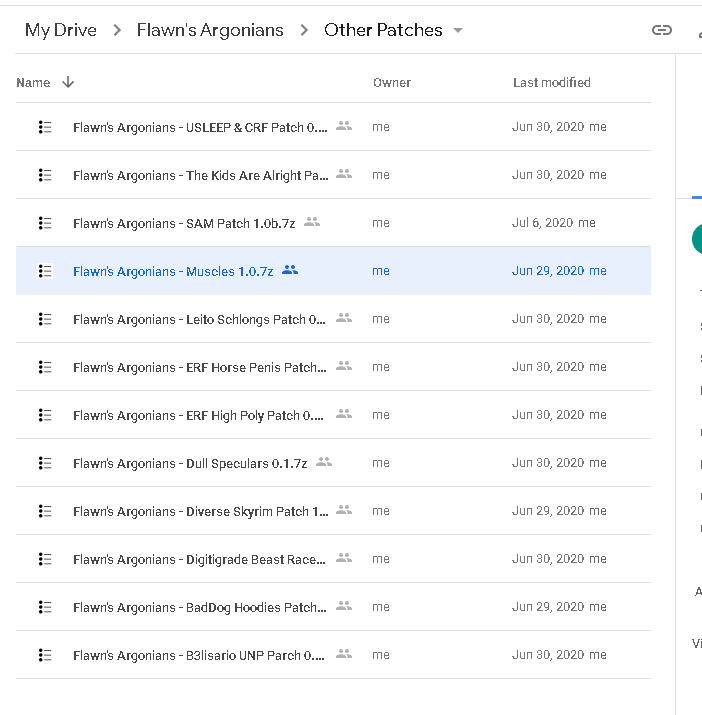Click owner 'me' on B3lisario UNP row
Image resolution: width=702 pixels, height=715 pixels.
(x=381, y=655)
